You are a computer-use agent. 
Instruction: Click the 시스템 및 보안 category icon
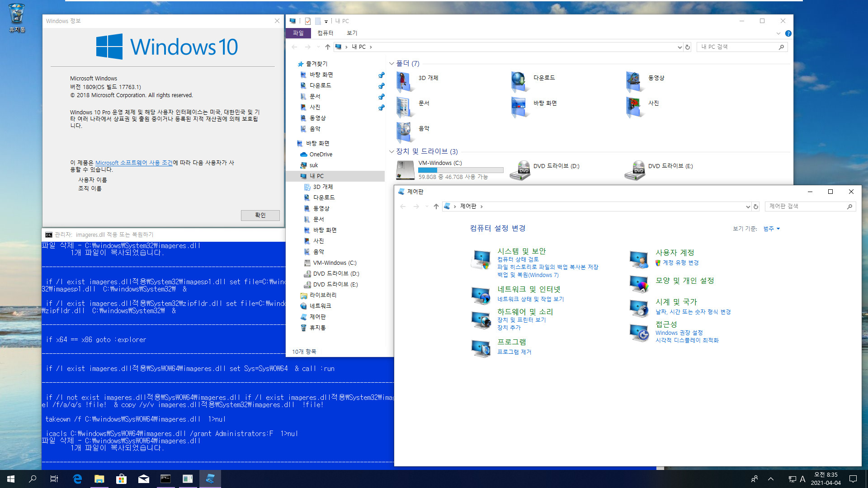pyautogui.click(x=481, y=259)
